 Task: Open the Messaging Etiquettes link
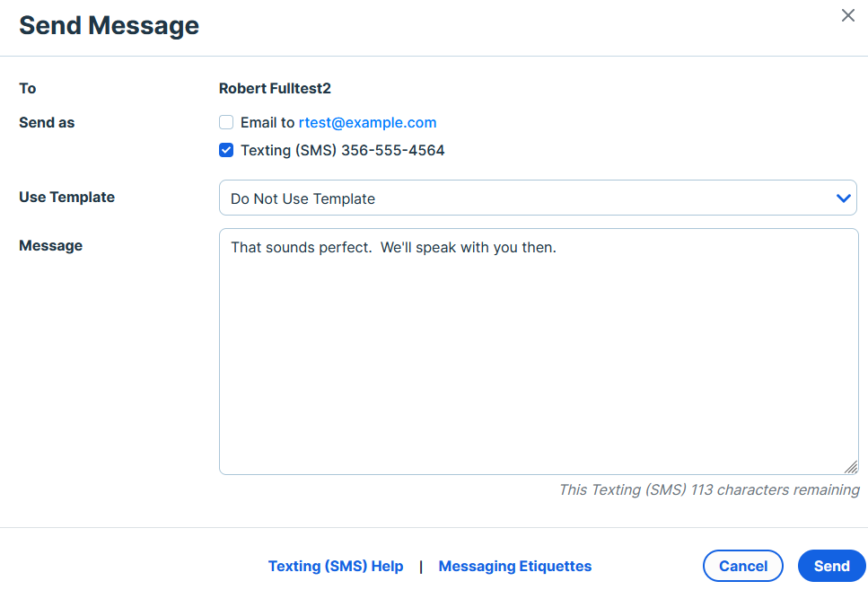515,566
